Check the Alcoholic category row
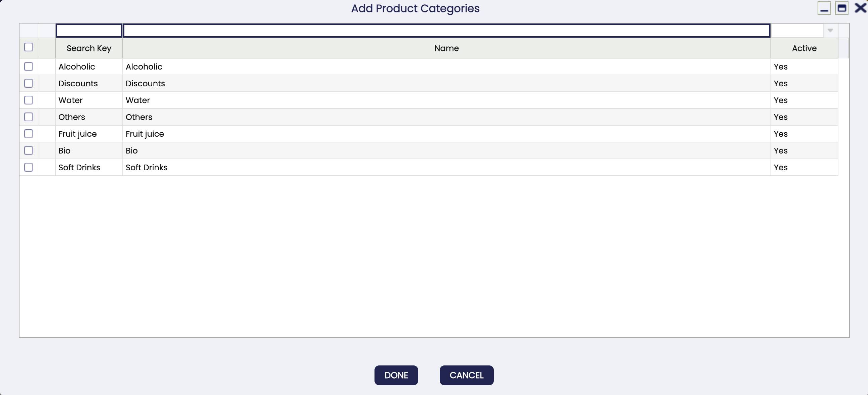 click(x=29, y=67)
